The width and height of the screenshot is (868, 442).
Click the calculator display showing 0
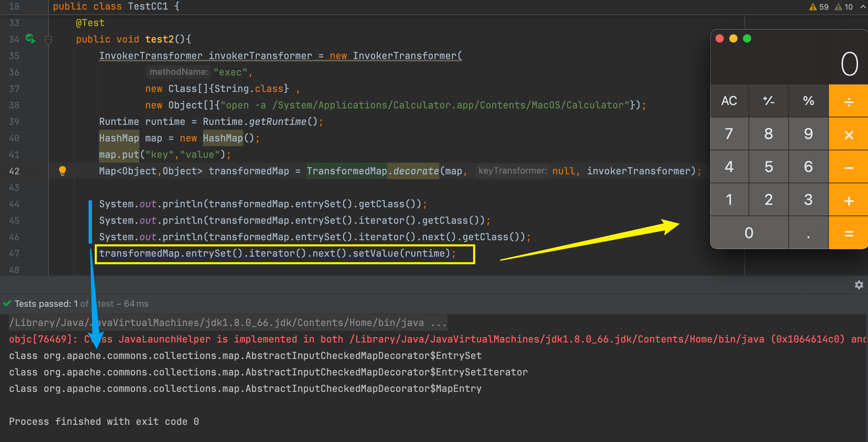coord(849,64)
